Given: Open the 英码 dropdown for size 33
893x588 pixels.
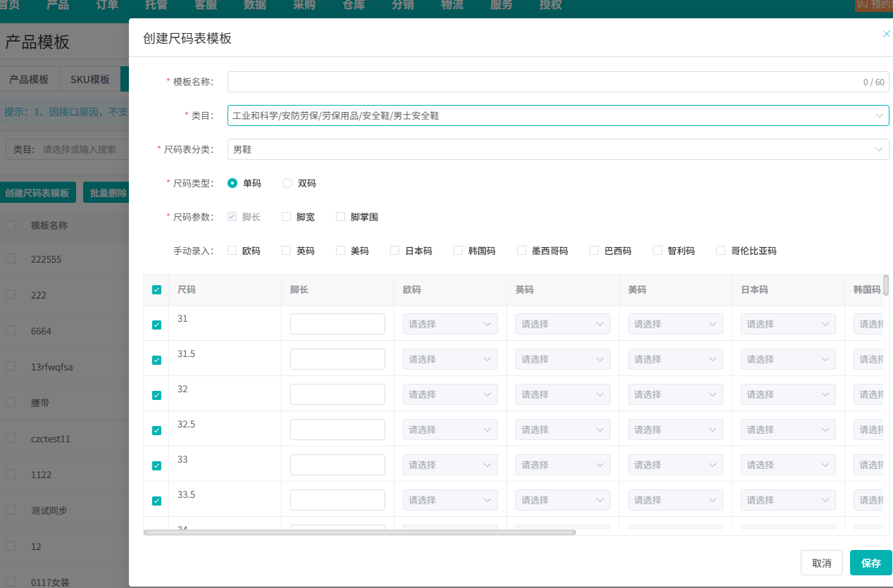Looking at the screenshot, I should (563, 465).
